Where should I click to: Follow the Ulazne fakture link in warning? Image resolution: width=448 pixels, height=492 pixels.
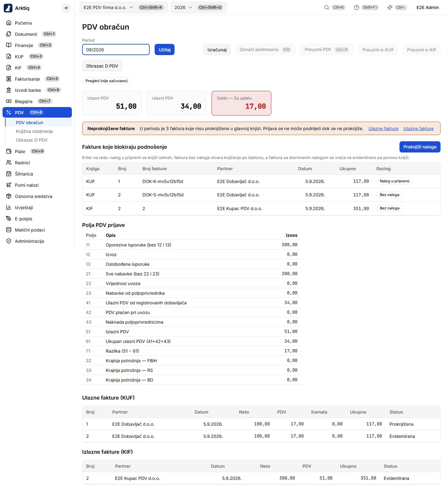point(383,129)
